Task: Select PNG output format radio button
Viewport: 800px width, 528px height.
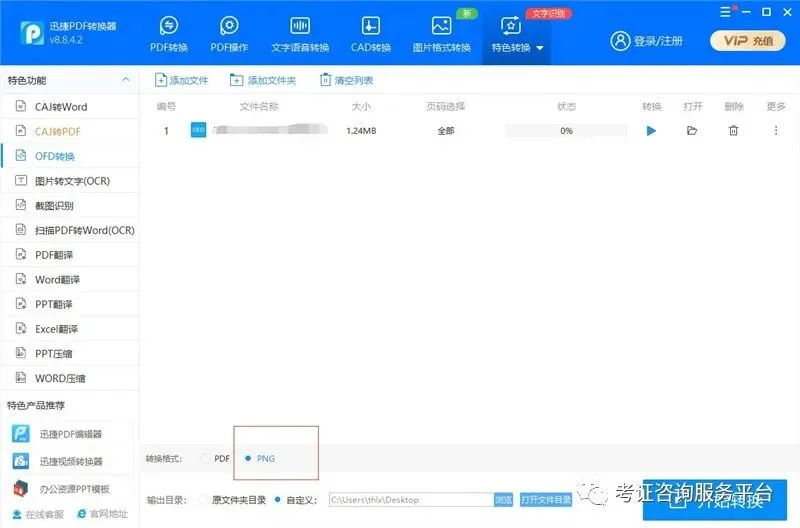Action: pos(248,459)
